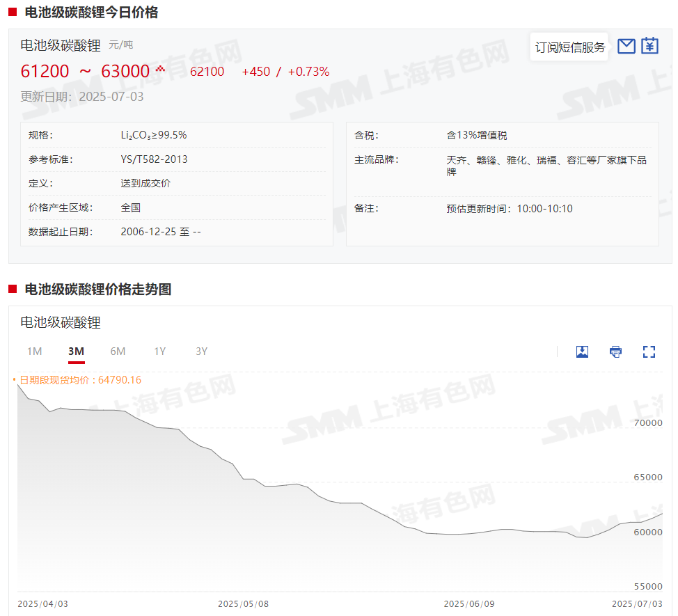Click the 62100 average price value

(207, 72)
